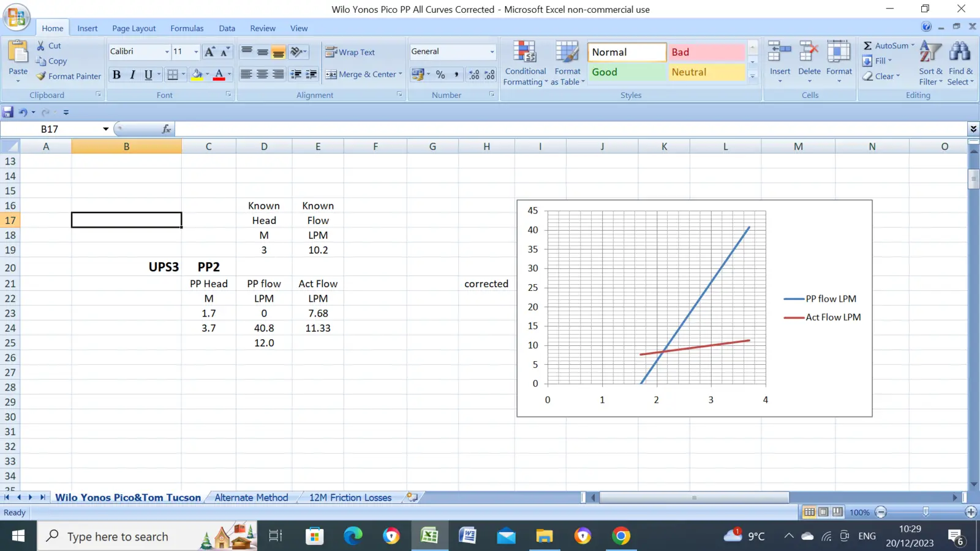Screen dimensions: 980x551
Task: Click the zoom slider at the bottom right
Action: pos(925,512)
